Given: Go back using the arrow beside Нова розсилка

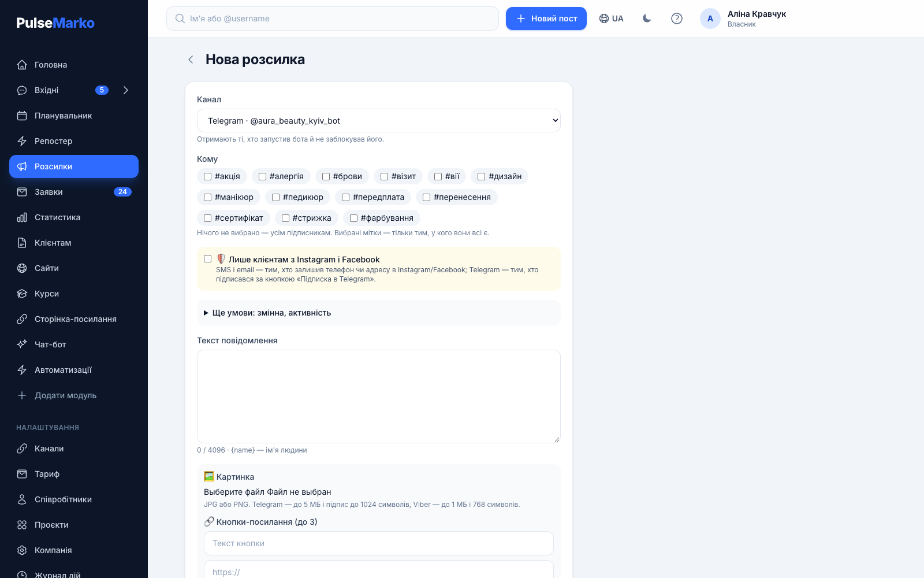Looking at the screenshot, I should [x=191, y=60].
